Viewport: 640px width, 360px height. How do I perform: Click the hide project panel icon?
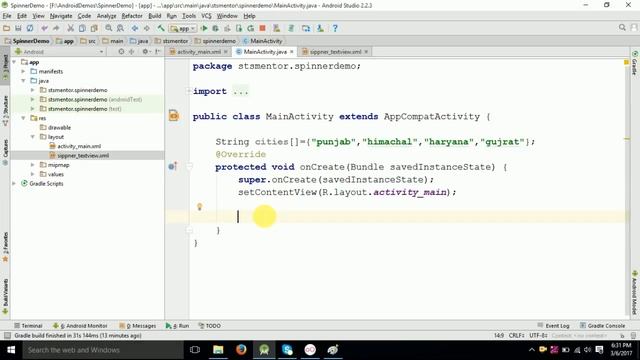[157, 52]
